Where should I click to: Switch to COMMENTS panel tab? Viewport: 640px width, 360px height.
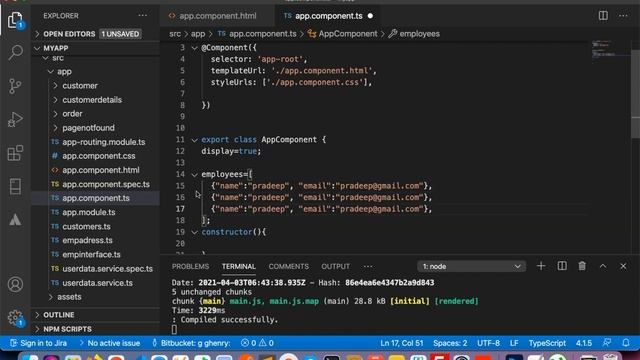(x=289, y=267)
